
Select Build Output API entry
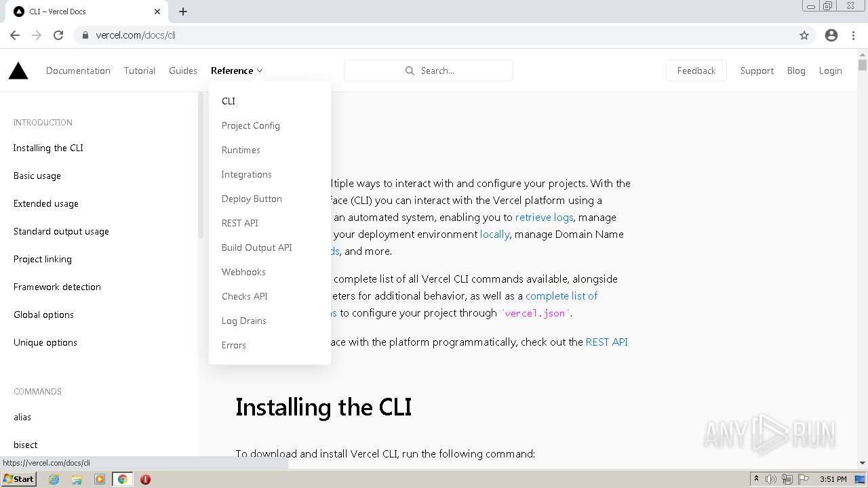coord(257,247)
